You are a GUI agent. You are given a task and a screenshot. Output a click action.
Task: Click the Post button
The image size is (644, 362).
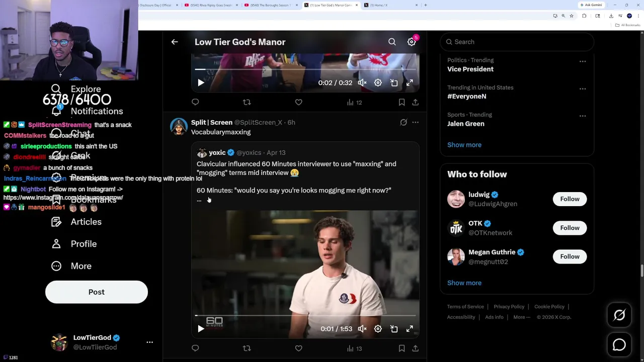[x=97, y=292]
